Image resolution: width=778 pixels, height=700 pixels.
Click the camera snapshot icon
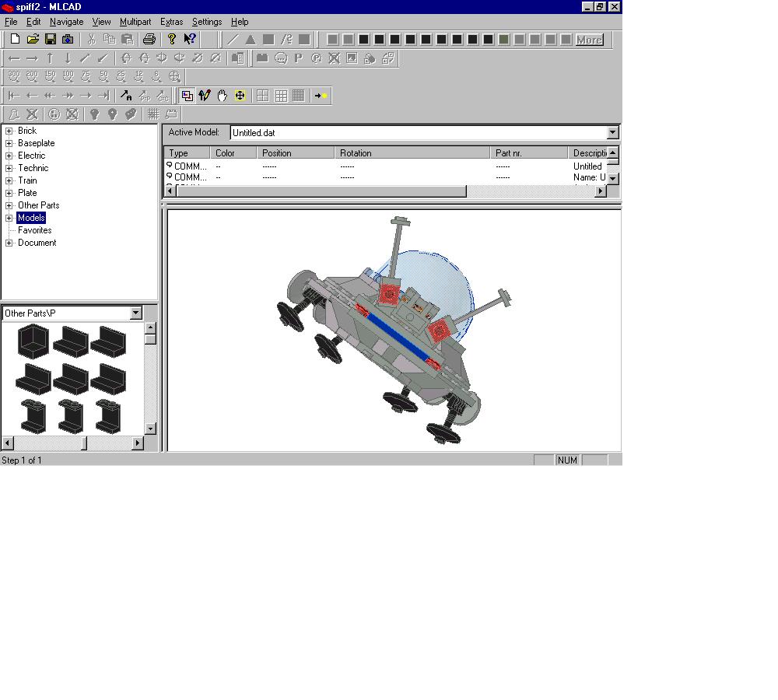(x=68, y=39)
